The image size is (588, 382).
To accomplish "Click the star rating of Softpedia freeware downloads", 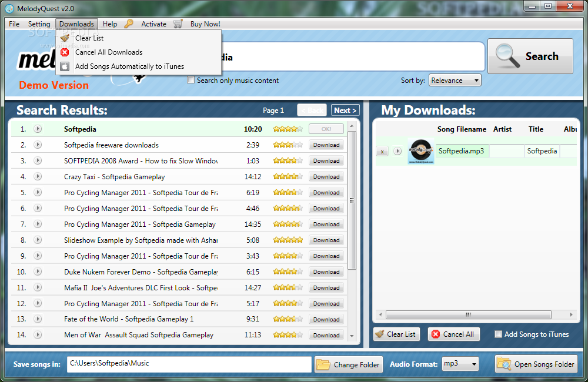I will 288,145.
